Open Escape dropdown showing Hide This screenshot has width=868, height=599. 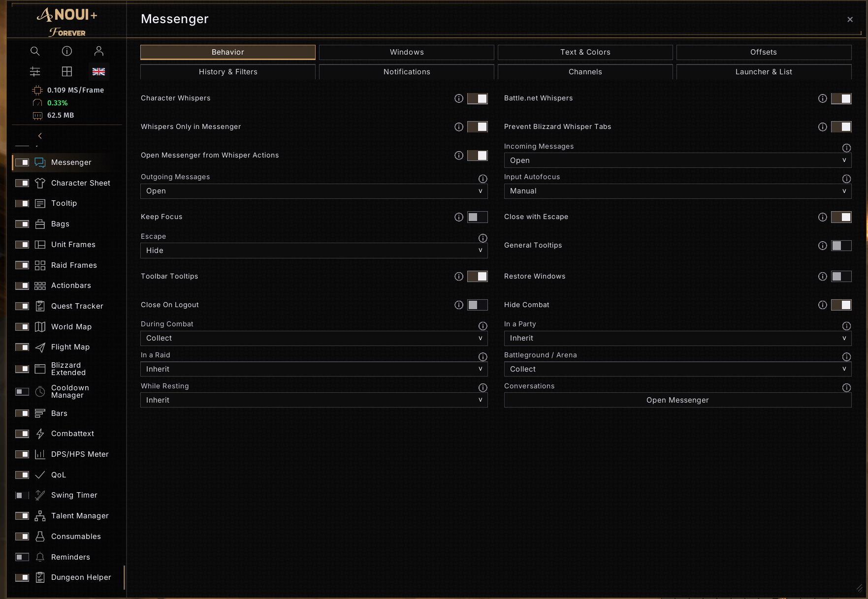pos(314,251)
